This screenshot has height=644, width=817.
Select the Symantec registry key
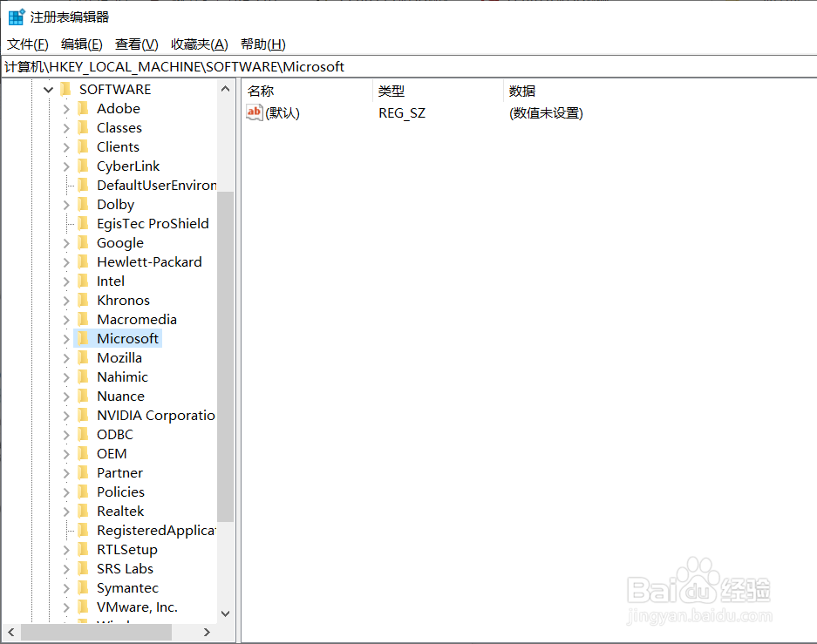point(127,587)
